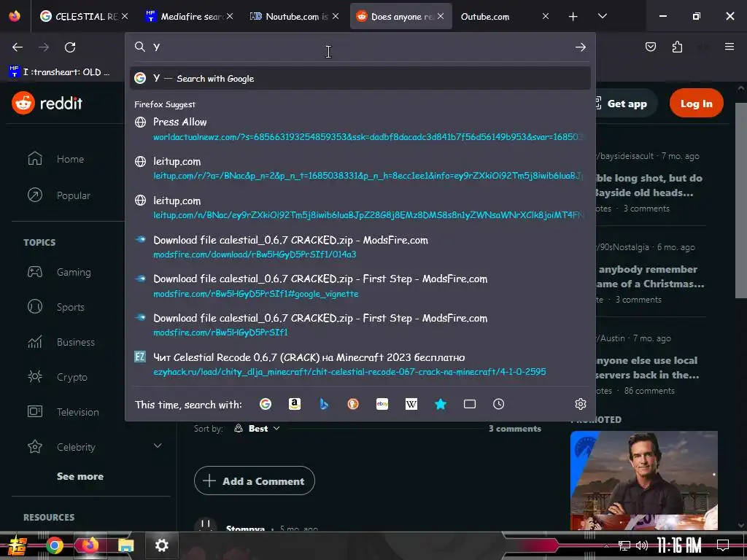Click the Google search engine shortcut icon
The height and width of the screenshot is (560, 747).
point(266,404)
